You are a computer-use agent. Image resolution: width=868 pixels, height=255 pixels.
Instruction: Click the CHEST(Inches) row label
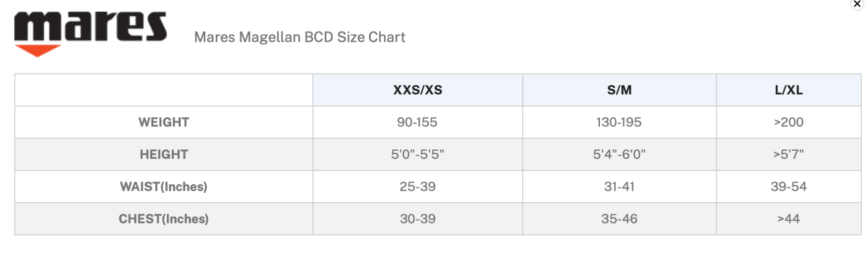coord(164,219)
